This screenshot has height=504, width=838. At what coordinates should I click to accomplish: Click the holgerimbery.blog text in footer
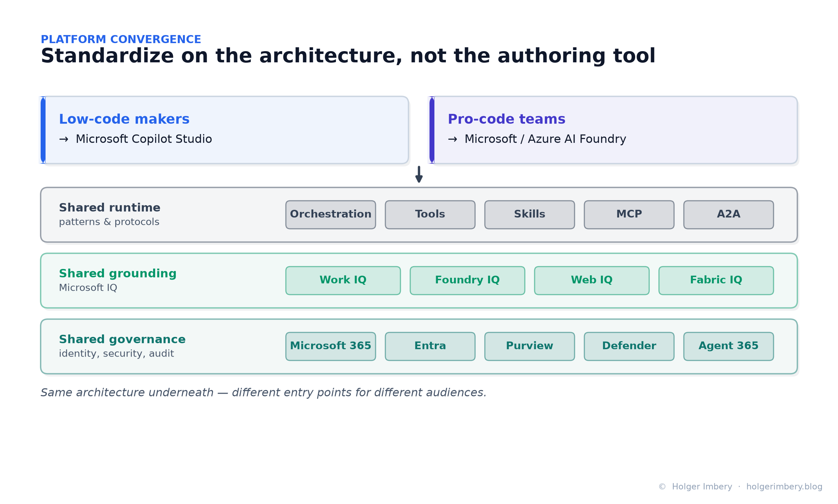tap(784, 487)
